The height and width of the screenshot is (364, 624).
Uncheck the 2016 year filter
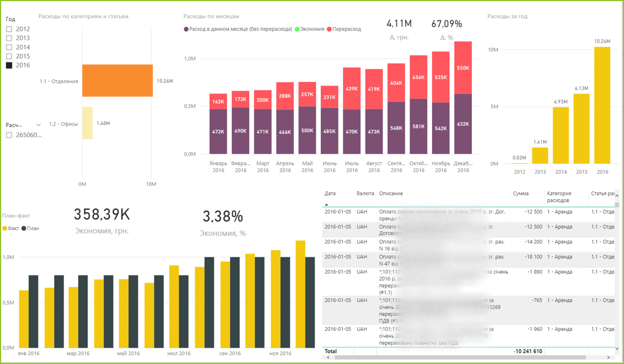click(x=9, y=65)
